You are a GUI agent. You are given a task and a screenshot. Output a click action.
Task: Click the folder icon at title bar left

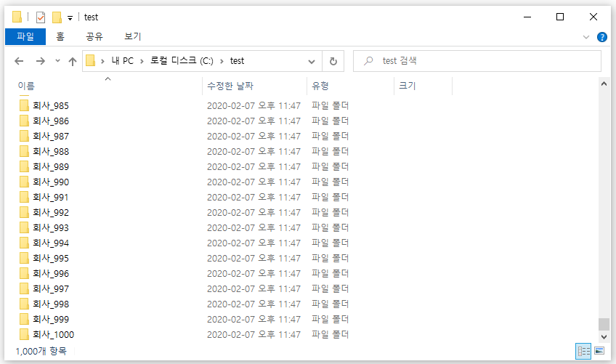click(x=17, y=17)
